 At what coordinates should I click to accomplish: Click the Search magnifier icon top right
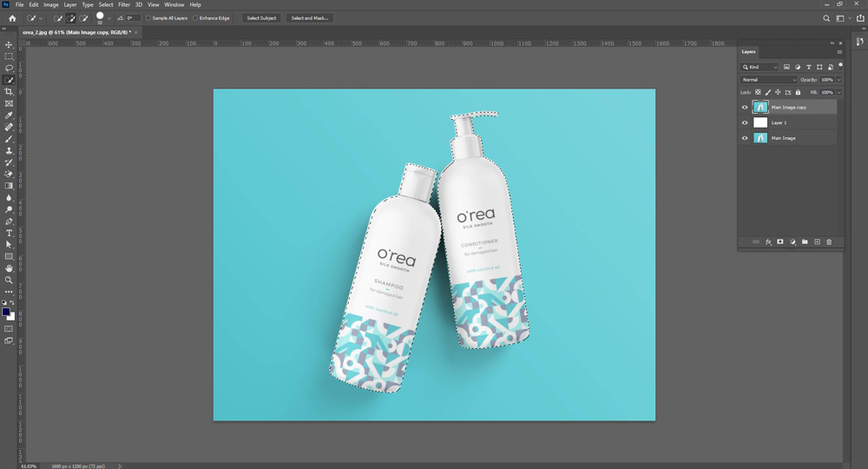(826, 18)
